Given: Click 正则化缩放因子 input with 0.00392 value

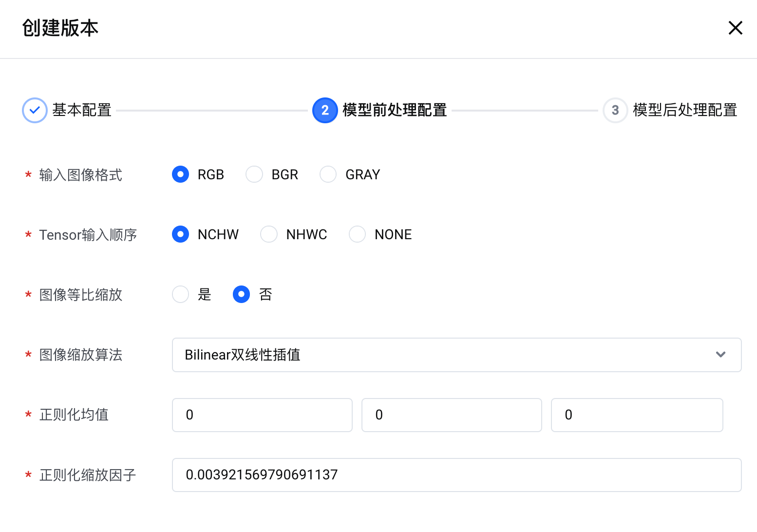Looking at the screenshot, I should [x=456, y=475].
